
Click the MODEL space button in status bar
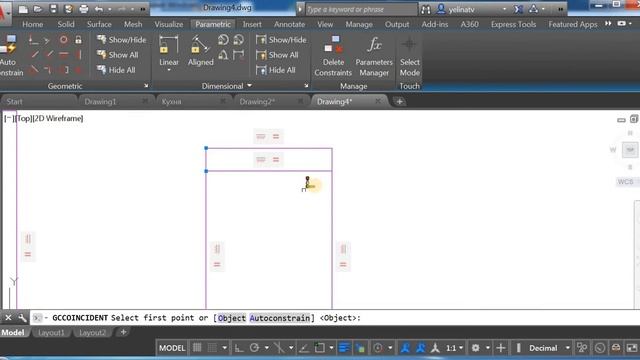tap(172, 348)
